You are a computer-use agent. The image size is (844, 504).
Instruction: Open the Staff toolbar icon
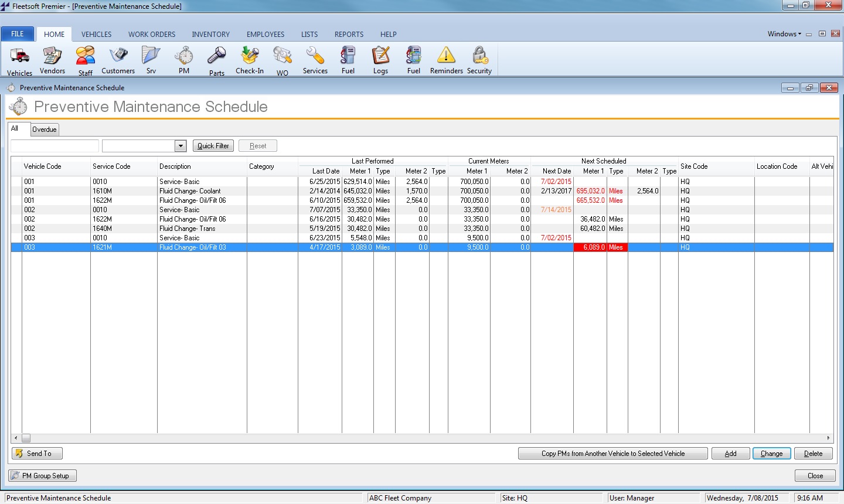(x=86, y=61)
